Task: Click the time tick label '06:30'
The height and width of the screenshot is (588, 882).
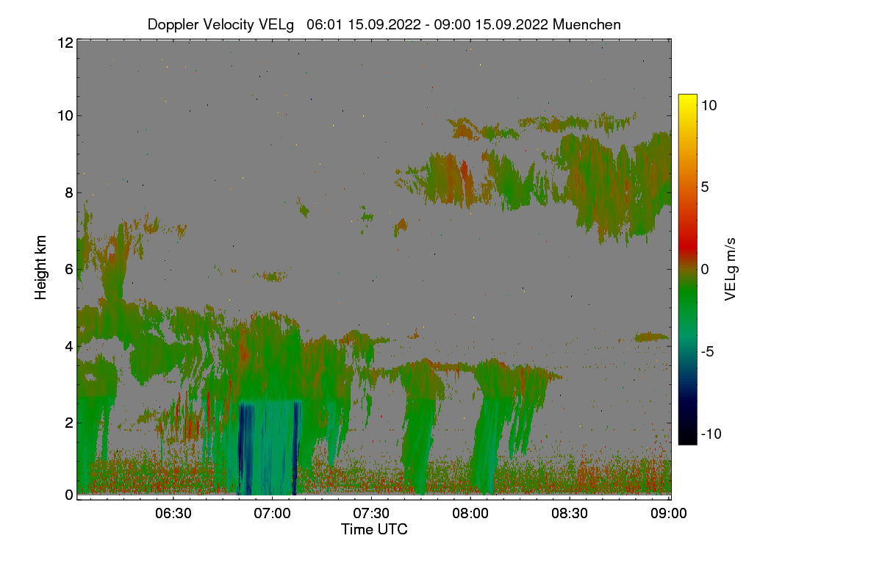Action: pyautogui.click(x=175, y=513)
